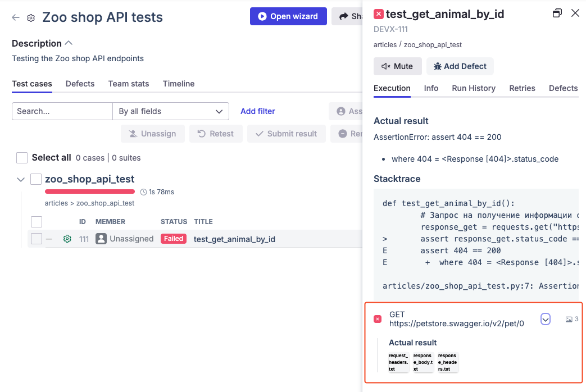Click the red suite progress bar
The width and height of the screenshot is (586, 392).
(x=90, y=192)
